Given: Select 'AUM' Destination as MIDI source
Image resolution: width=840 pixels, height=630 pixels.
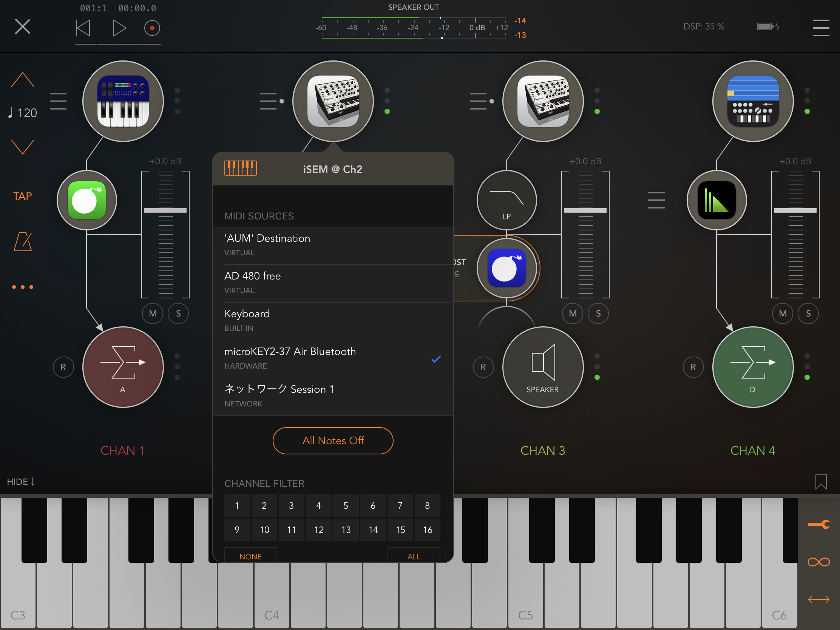Looking at the screenshot, I should click(333, 246).
